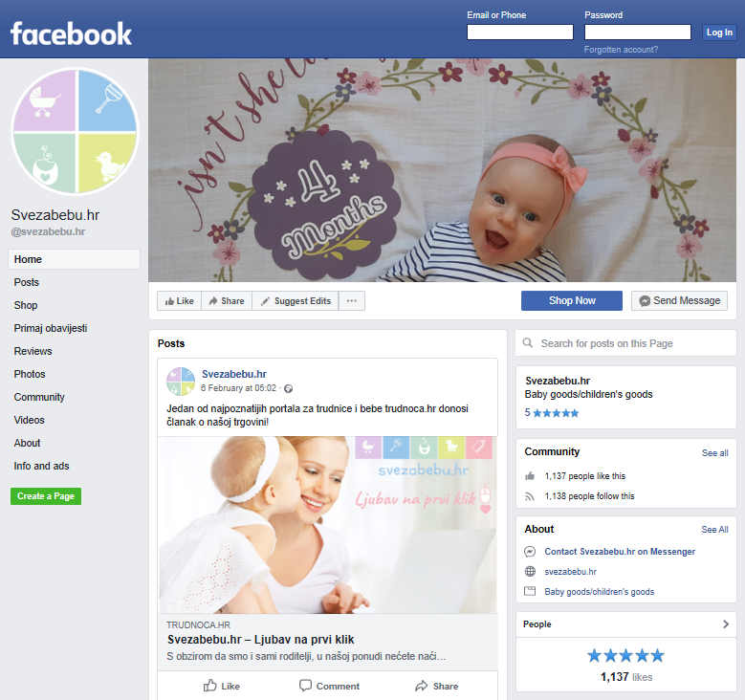Click the category icon beside Baby goods
Screen dimensions: 745x700
pos(530,591)
